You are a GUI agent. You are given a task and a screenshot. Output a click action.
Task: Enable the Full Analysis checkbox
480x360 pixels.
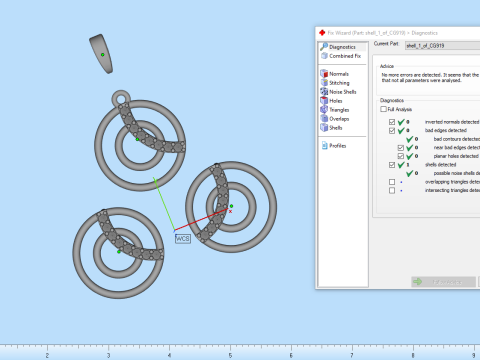coord(383,109)
